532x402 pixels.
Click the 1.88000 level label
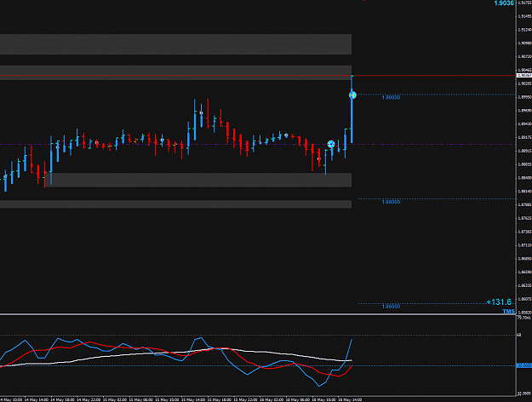tap(391, 202)
